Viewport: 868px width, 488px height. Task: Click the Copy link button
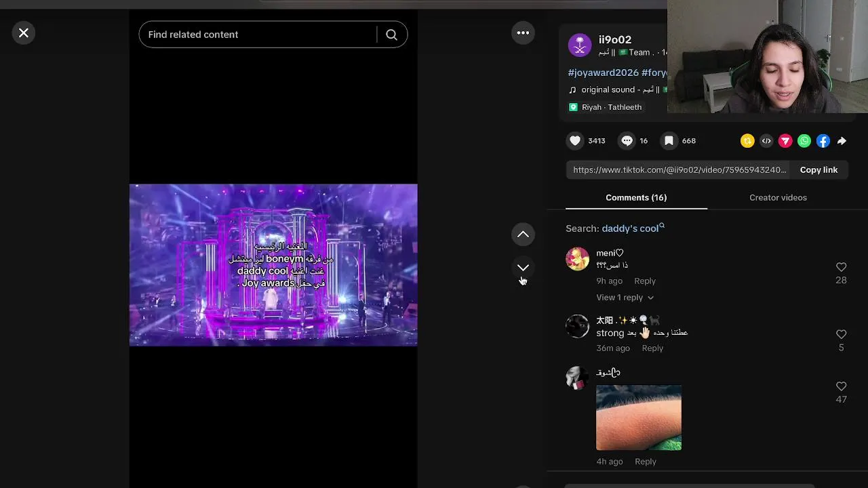click(818, 170)
